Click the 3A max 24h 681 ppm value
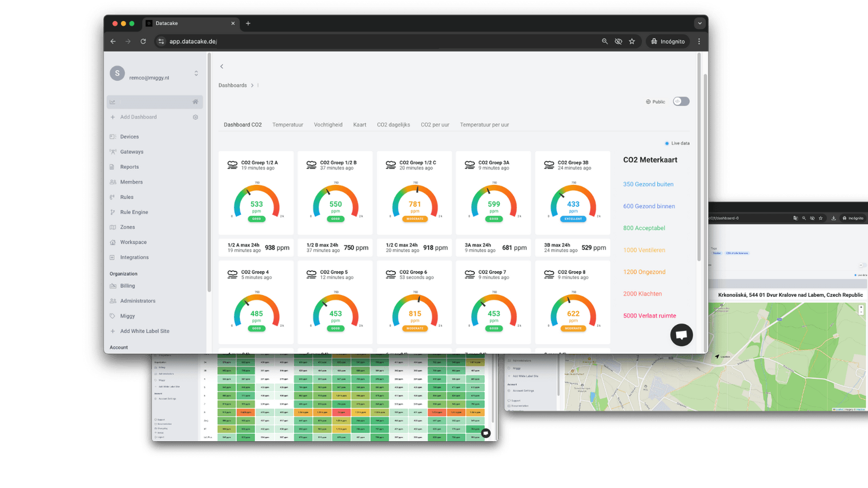 pos(515,248)
